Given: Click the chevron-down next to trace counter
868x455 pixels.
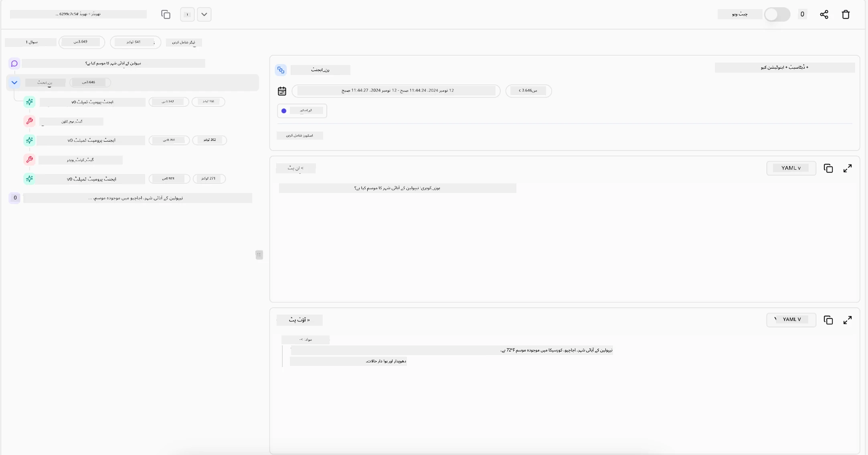Looking at the screenshot, I should (x=204, y=14).
